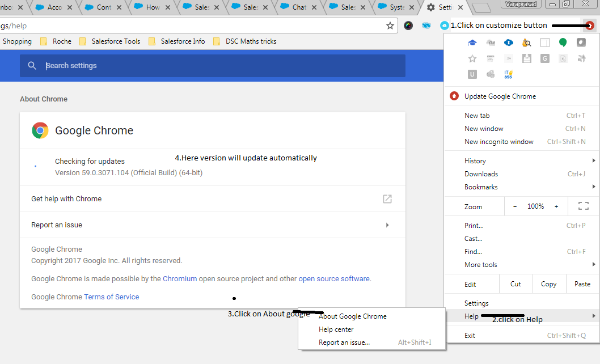Screen dimensions: 600x364
Task: Follow the Chromium link
Action: click(x=180, y=278)
